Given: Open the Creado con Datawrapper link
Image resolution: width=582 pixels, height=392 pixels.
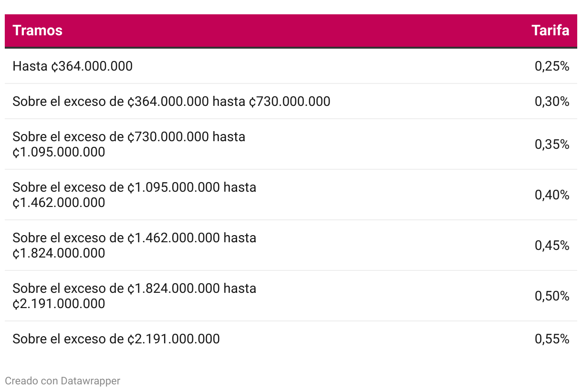Looking at the screenshot, I should pyautogui.click(x=62, y=381).
